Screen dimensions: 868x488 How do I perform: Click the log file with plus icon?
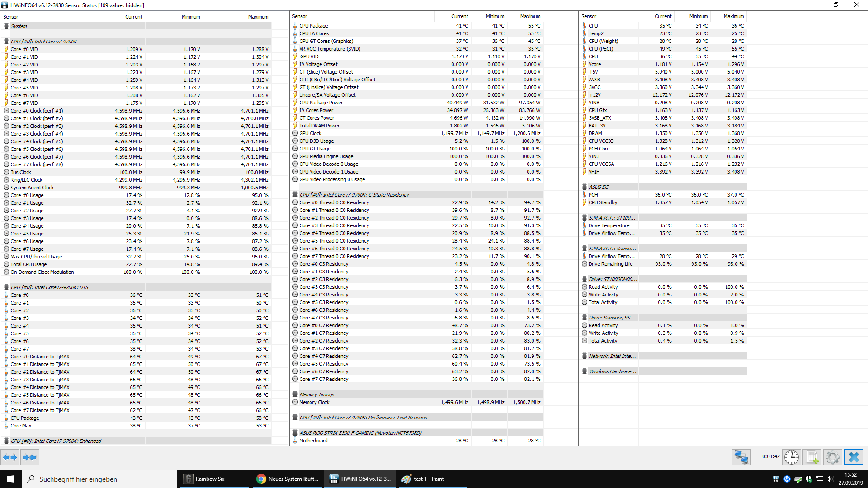tap(812, 457)
